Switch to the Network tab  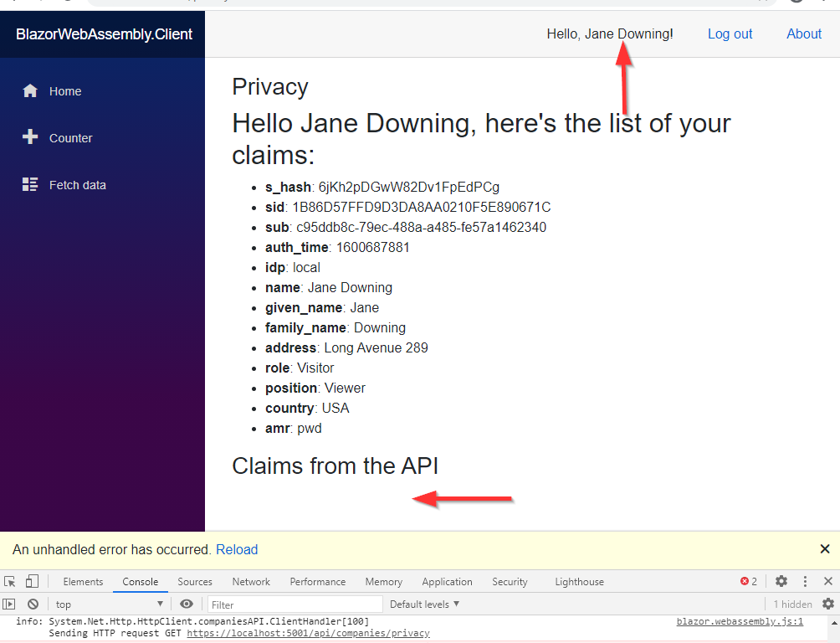pyautogui.click(x=251, y=582)
